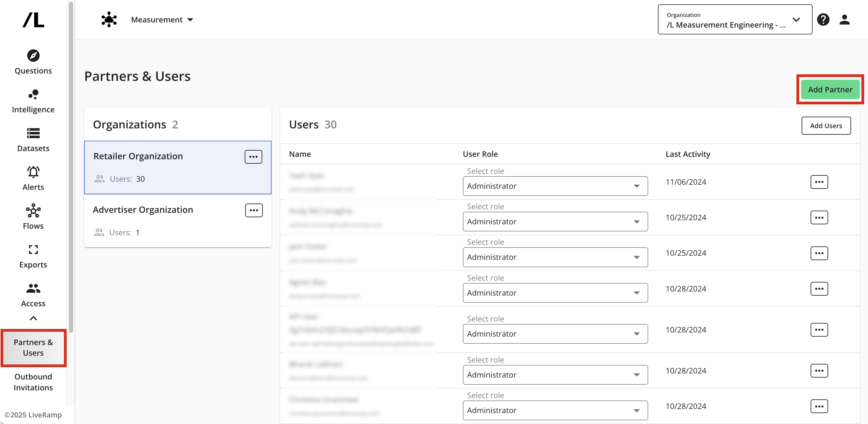Click the Alerts bell icon
Image resolution: width=868 pixels, height=424 pixels.
point(33,172)
